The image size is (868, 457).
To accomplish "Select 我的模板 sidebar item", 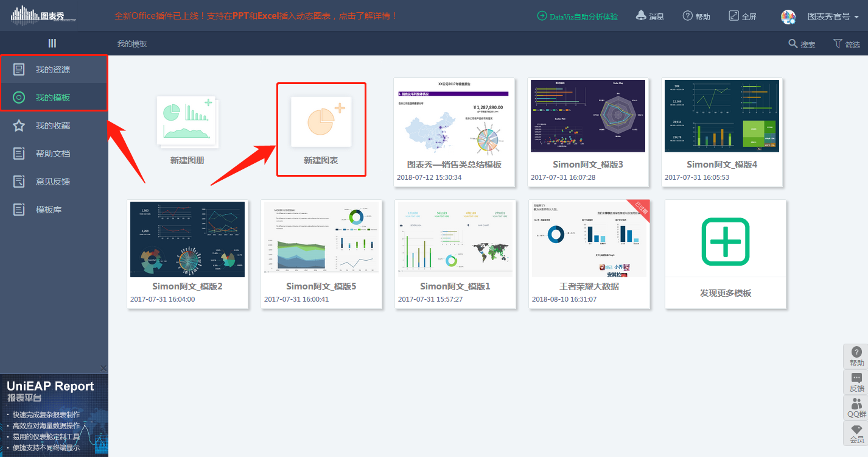I will pos(54,97).
